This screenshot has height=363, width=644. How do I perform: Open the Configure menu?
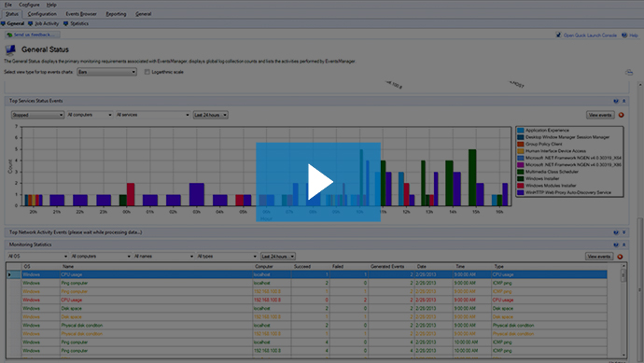tap(29, 5)
